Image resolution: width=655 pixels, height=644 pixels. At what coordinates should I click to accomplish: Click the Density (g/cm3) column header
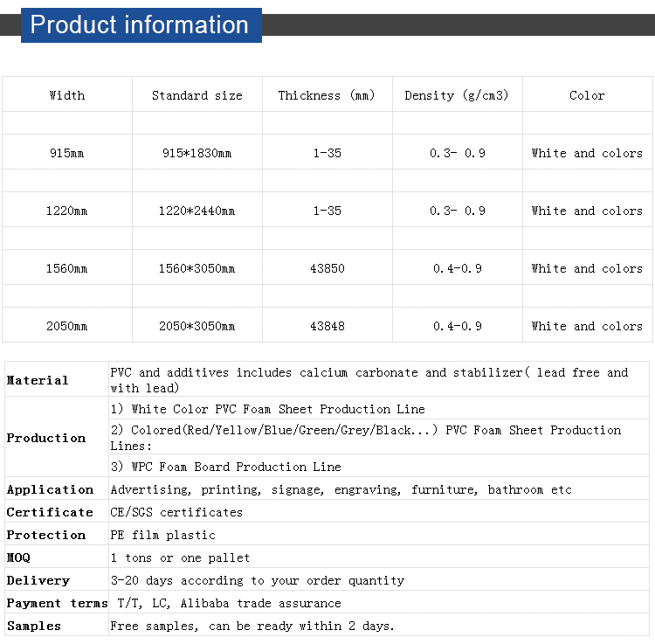tap(457, 95)
